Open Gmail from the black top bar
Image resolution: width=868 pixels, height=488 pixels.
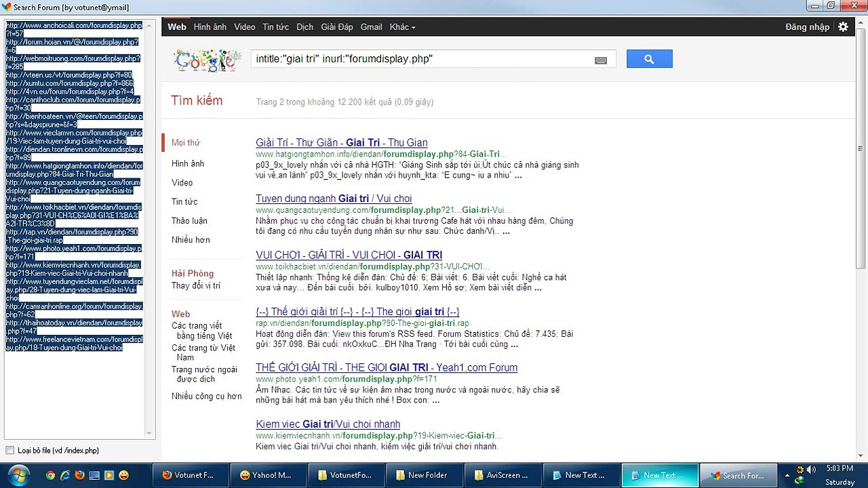(x=371, y=27)
